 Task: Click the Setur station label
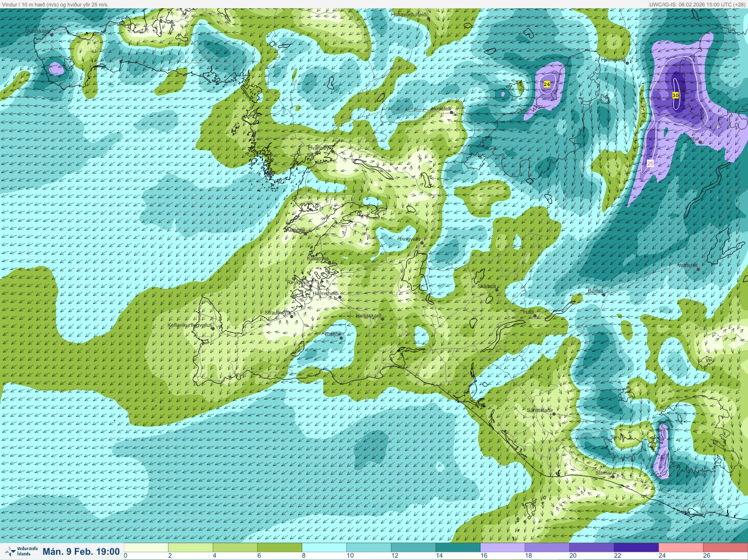[x=692, y=139]
